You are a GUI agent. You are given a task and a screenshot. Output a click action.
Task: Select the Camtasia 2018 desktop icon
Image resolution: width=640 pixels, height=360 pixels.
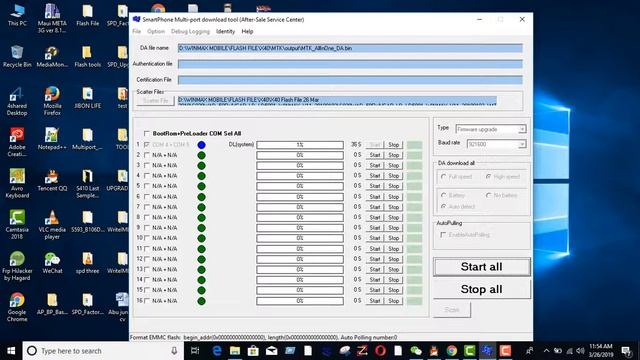click(x=17, y=224)
